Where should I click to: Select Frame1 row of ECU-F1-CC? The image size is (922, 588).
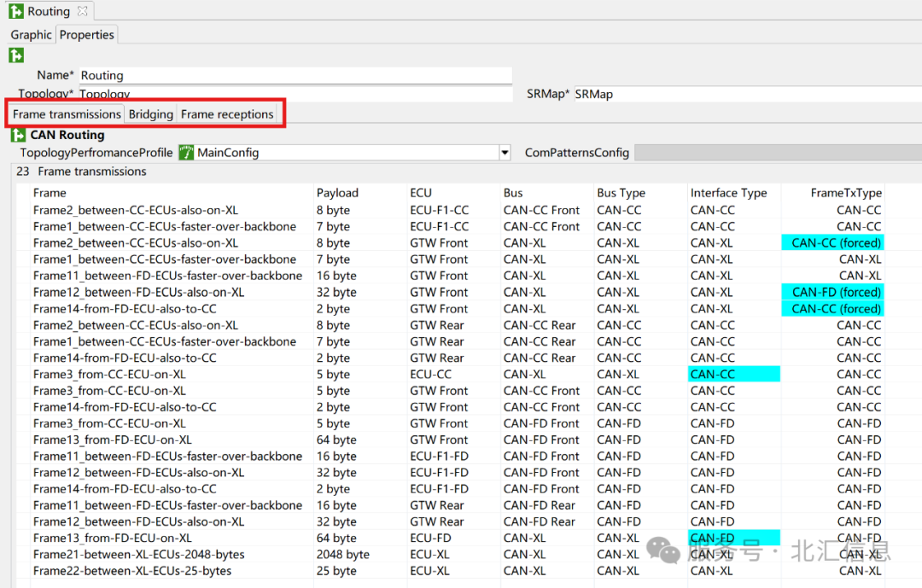451,226
